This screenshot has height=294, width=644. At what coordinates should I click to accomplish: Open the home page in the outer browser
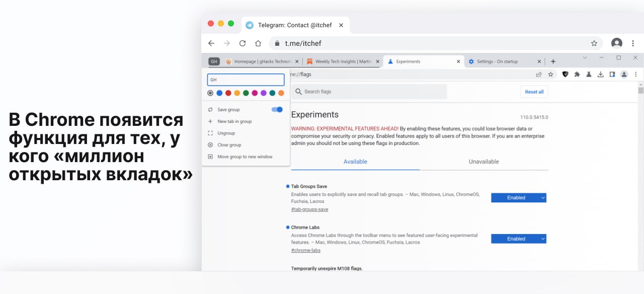(x=258, y=43)
